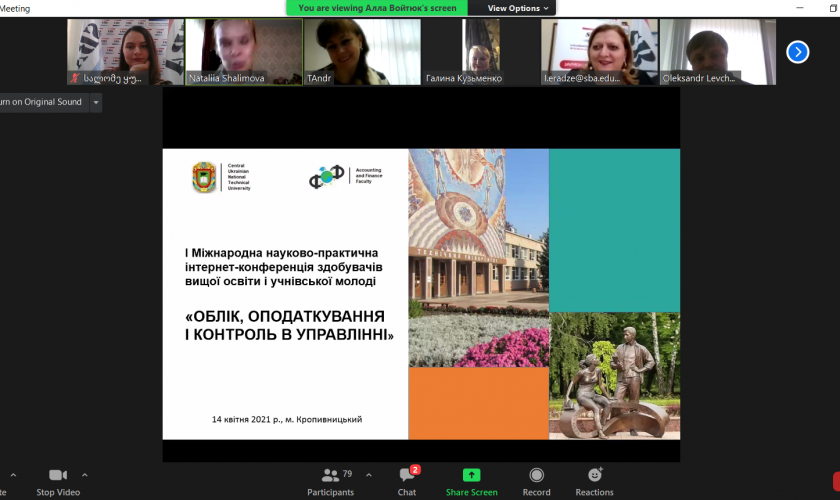Select Oleksandr Levch... video thumbnail
This screenshot has height=500, width=840.
pyautogui.click(x=717, y=52)
